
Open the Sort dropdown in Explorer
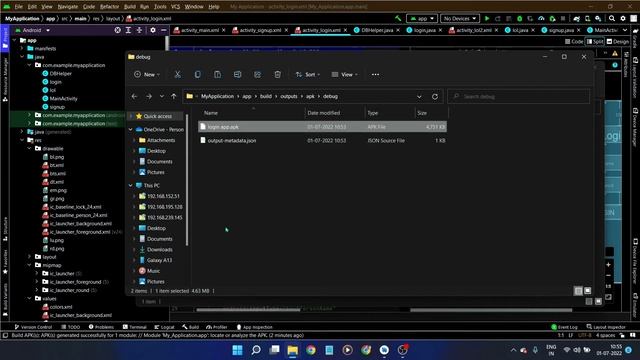click(308, 74)
